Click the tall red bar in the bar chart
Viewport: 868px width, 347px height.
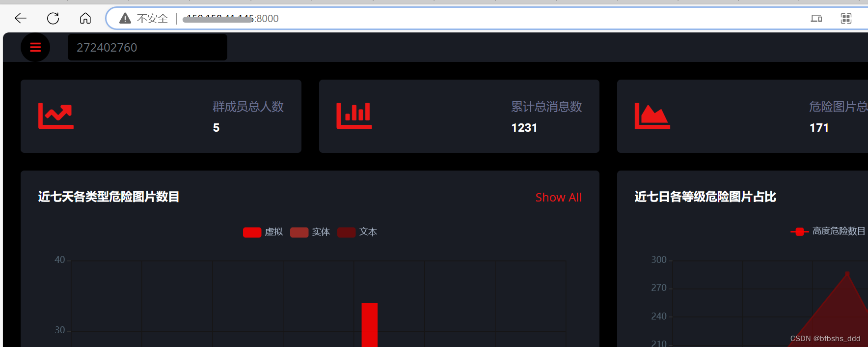tap(370, 325)
